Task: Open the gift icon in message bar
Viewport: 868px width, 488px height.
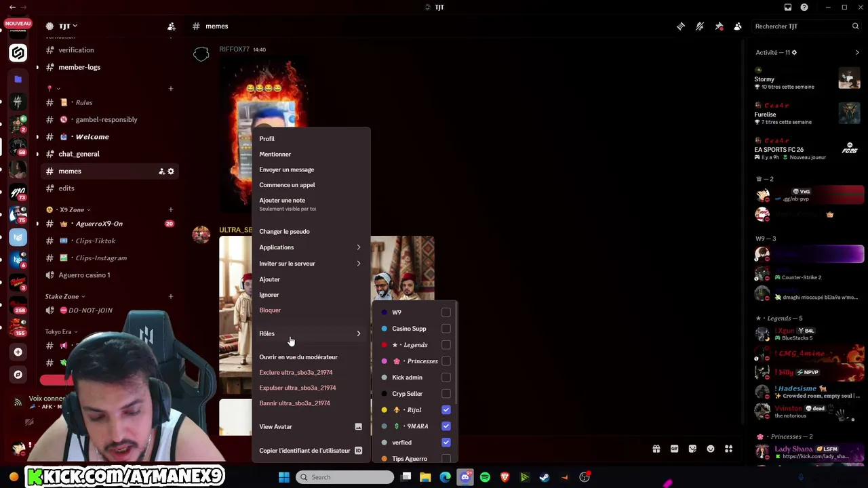Action: pyautogui.click(x=656, y=449)
